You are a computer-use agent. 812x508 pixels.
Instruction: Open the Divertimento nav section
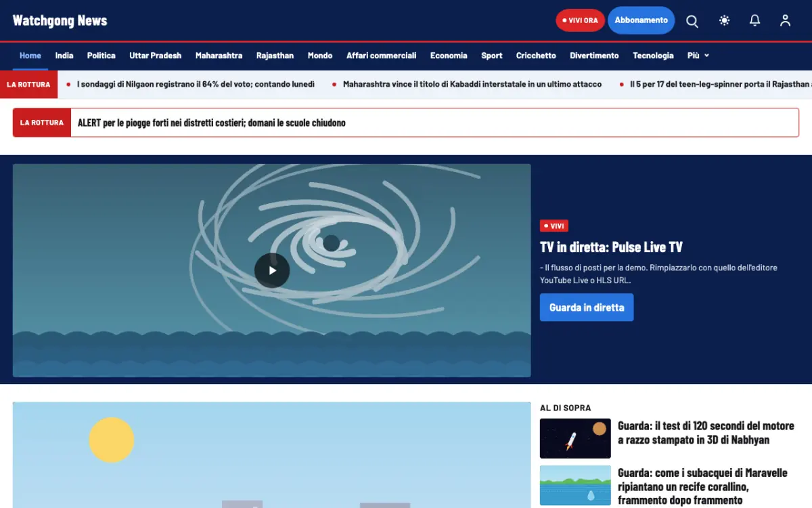point(594,56)
